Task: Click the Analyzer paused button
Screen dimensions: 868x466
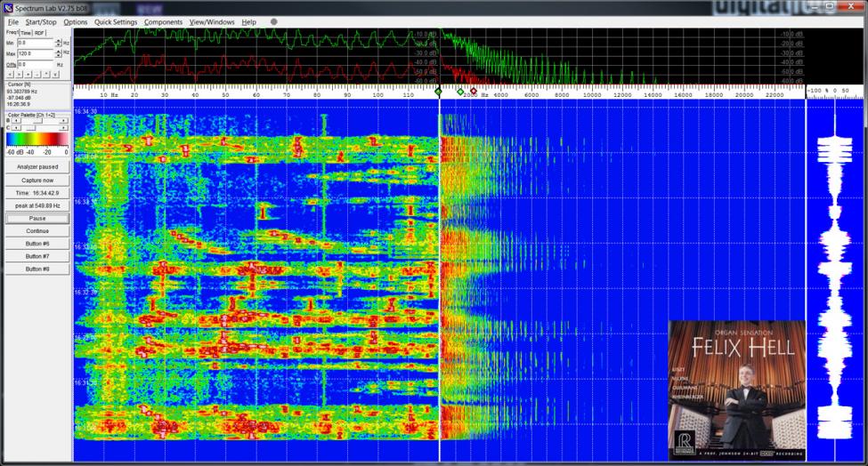Action: pyautogui.click(x=37, y=166)
